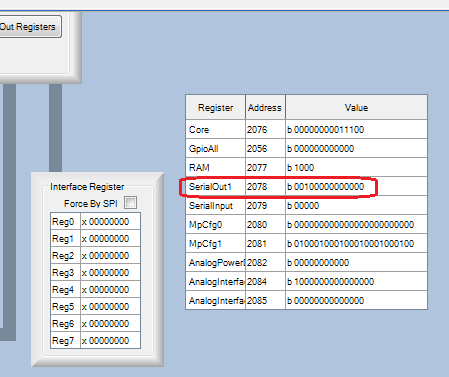Select the Core register name cell

(216, 129)
